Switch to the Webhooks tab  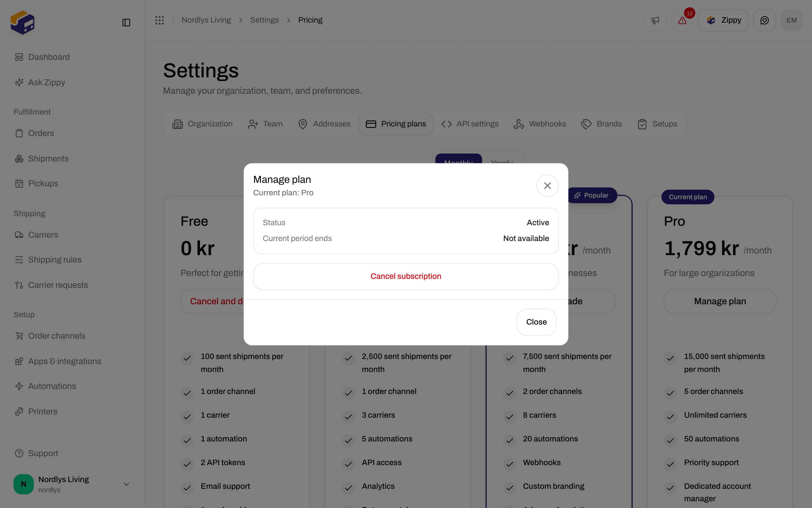point(540,124)
